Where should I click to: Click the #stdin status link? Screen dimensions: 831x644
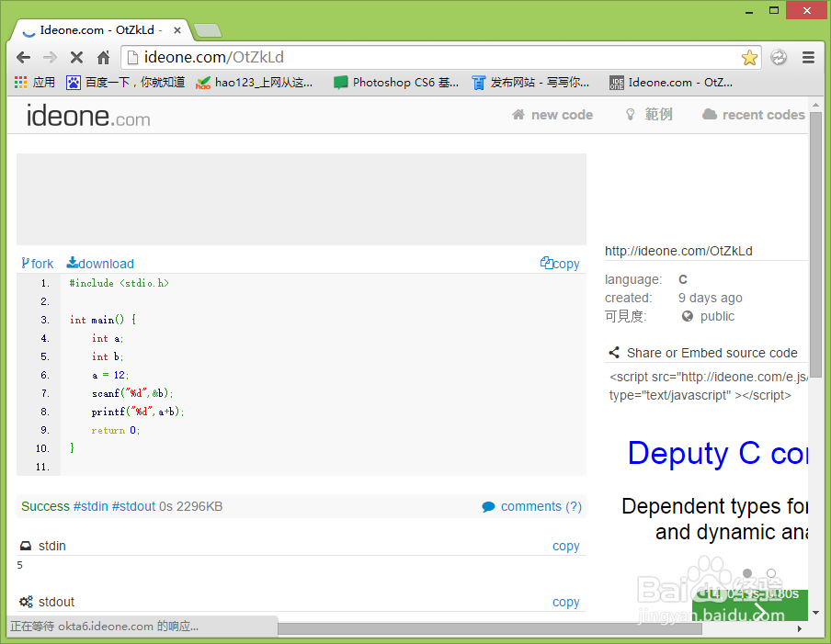tap(91, 506)
